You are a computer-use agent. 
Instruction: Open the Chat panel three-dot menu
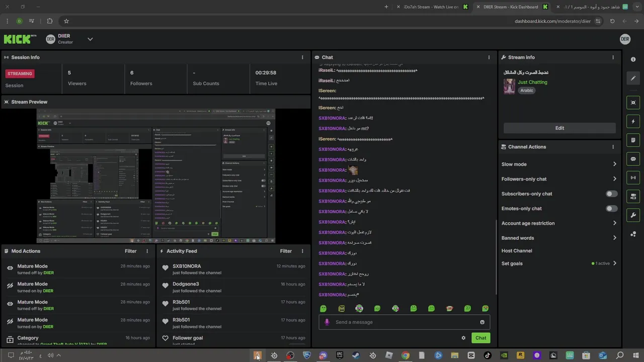(489, 57)
